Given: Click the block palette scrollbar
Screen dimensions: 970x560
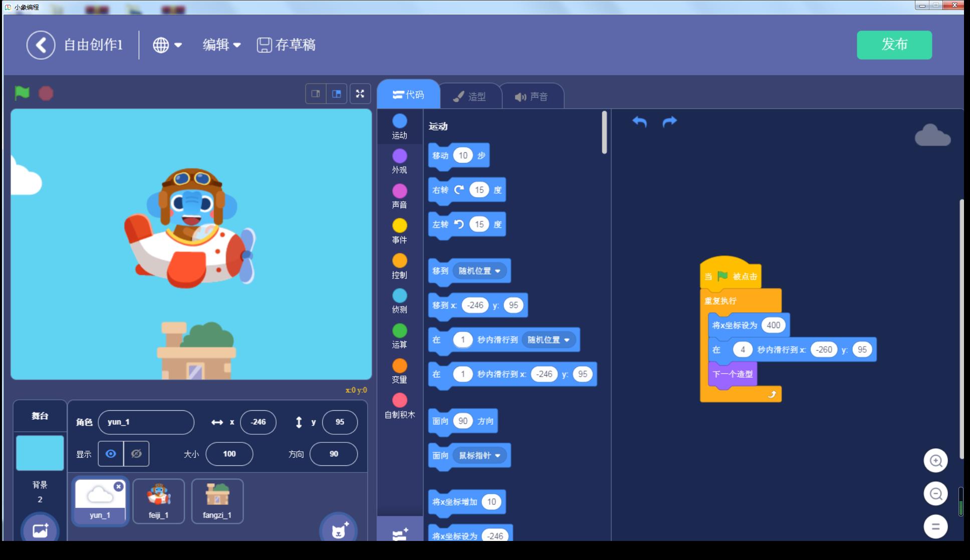Looking at the screenshot, I should [604, 133].
